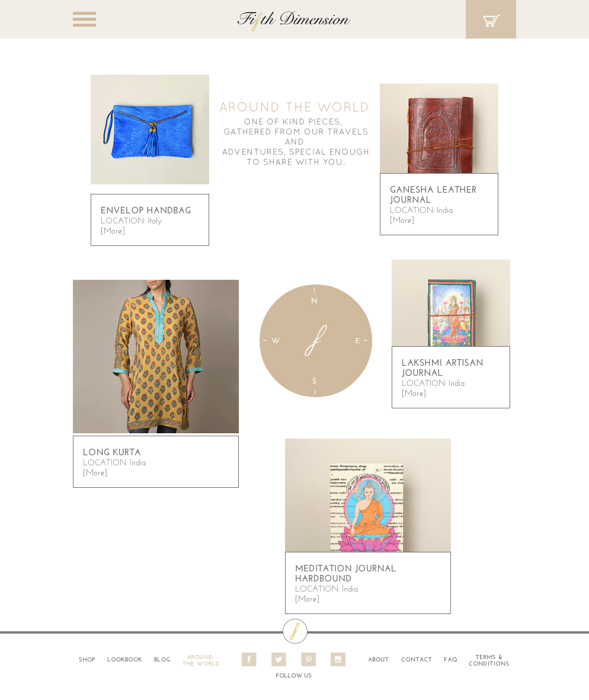Open Terms & Conditions link
This screenshot has height=700, width=589.
[489, 660]
